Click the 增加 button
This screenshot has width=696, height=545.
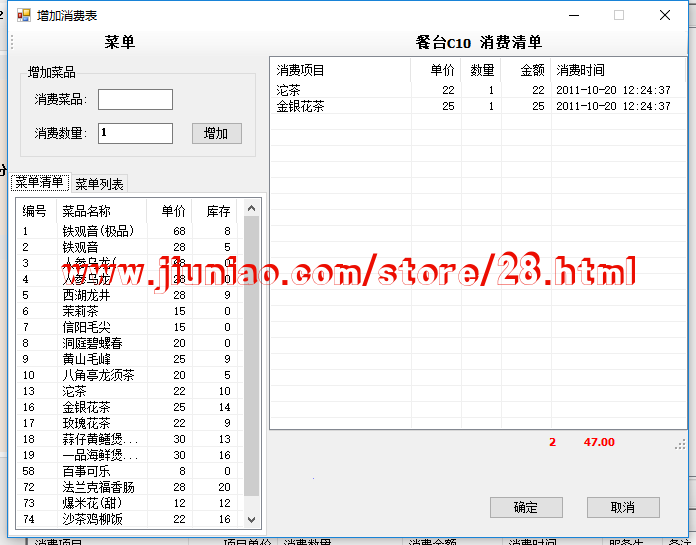coord(217,133)
